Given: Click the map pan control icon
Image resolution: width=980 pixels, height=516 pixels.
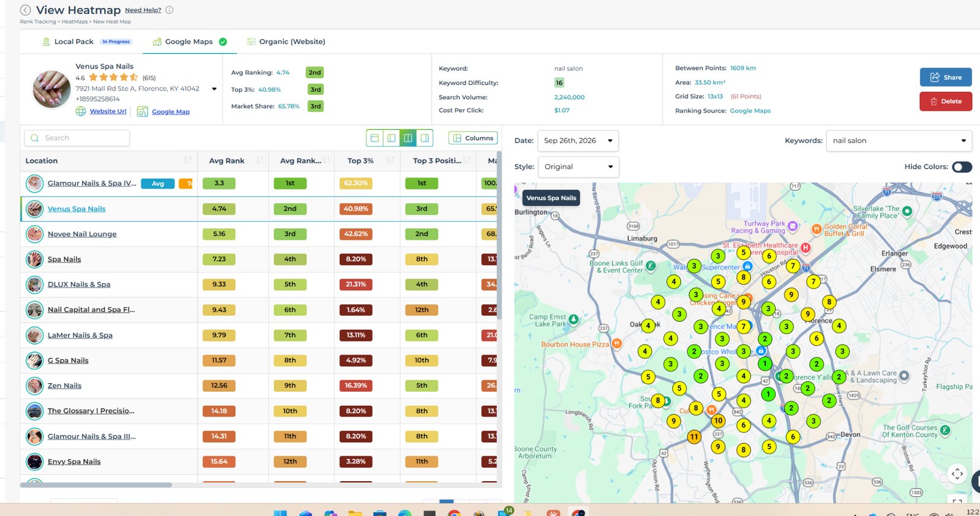Looking at the screenshot, I should pyautogui.click(x=957, y=473).
